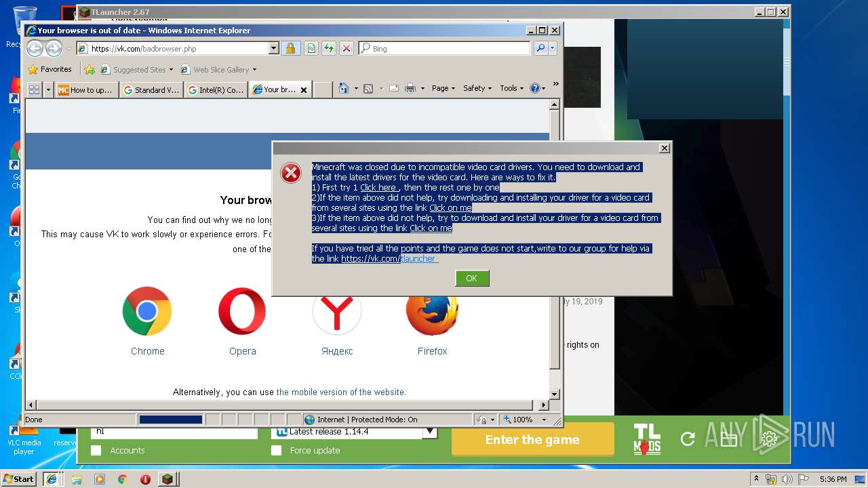Click the Print icon
This screenshot has height=488, width=868.
(410, 88)
